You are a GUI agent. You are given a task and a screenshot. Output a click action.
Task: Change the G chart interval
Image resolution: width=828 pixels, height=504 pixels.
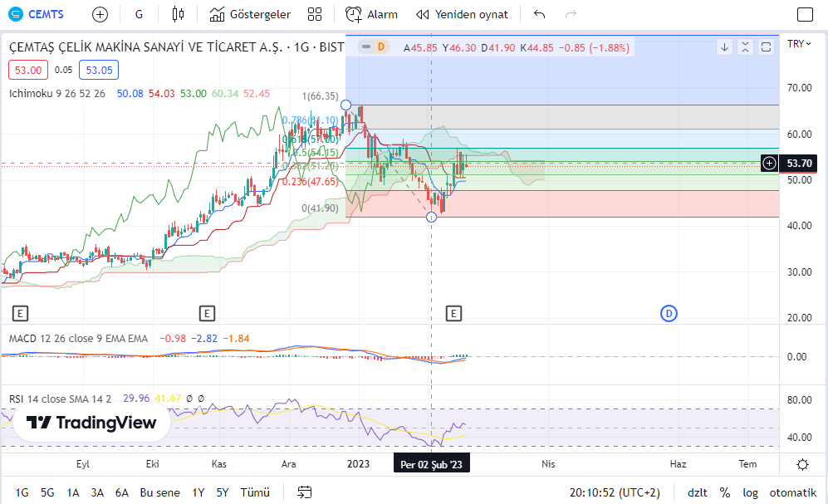139,14
